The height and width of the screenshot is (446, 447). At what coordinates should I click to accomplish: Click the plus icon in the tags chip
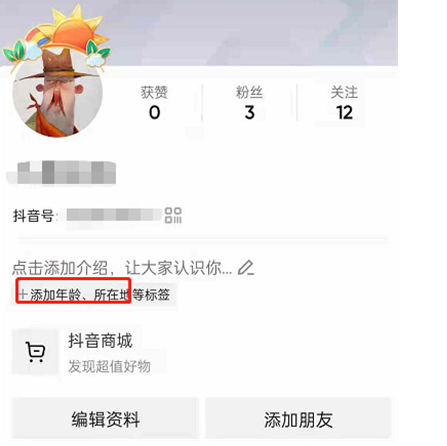(x=23, y=294)
